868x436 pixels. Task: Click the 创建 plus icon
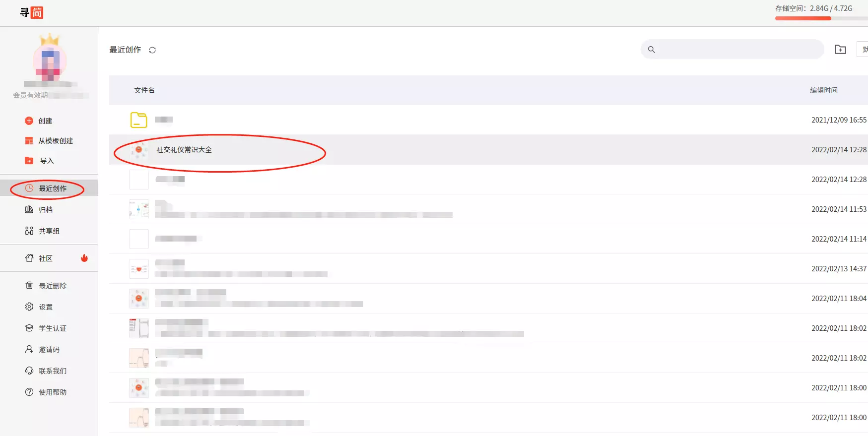29,121
